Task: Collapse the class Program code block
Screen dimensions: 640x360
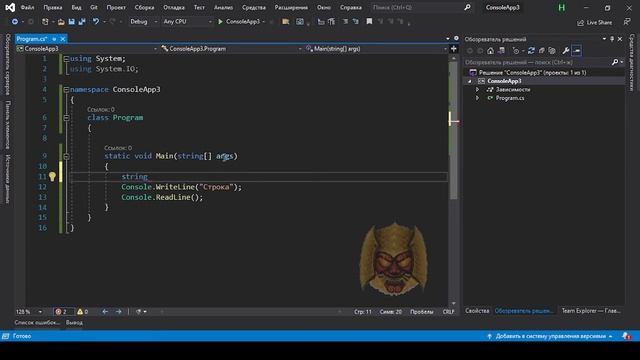Action: (66, 118)
